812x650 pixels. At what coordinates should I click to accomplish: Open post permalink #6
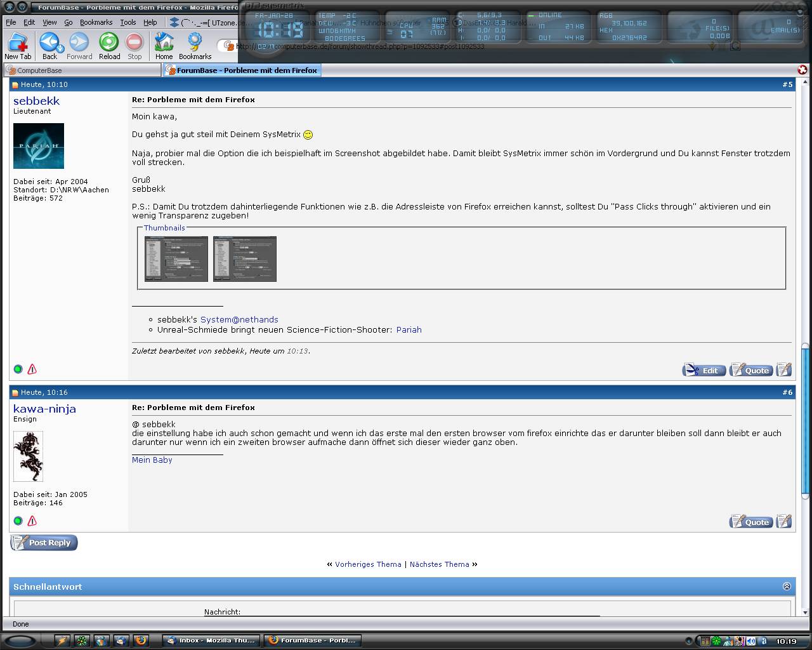(x=787, y=392)
